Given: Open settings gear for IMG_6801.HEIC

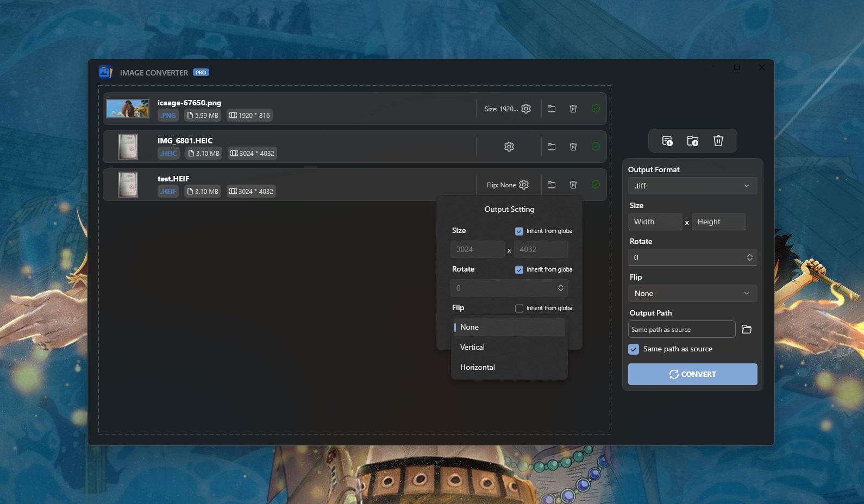Looking at the screenshot, I should (509, 147).
